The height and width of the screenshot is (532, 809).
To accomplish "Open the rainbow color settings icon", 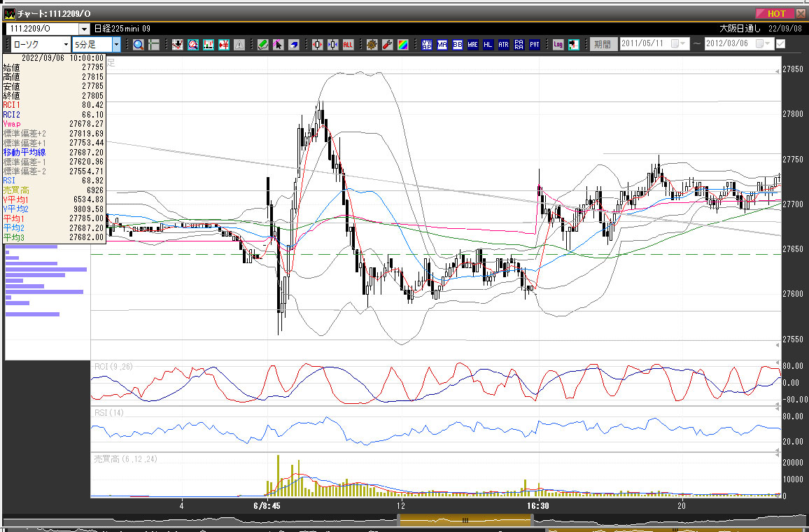I will 403,45.
